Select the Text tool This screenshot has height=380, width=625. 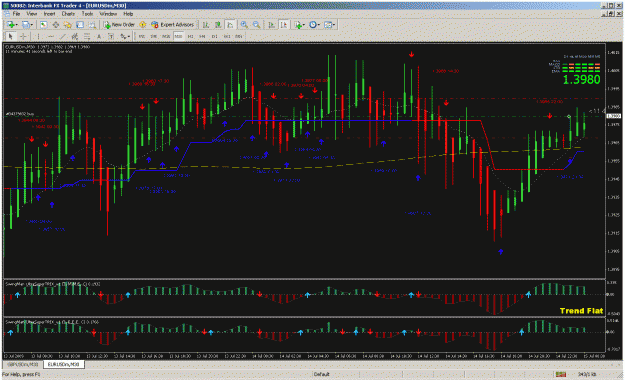(99, 36)
